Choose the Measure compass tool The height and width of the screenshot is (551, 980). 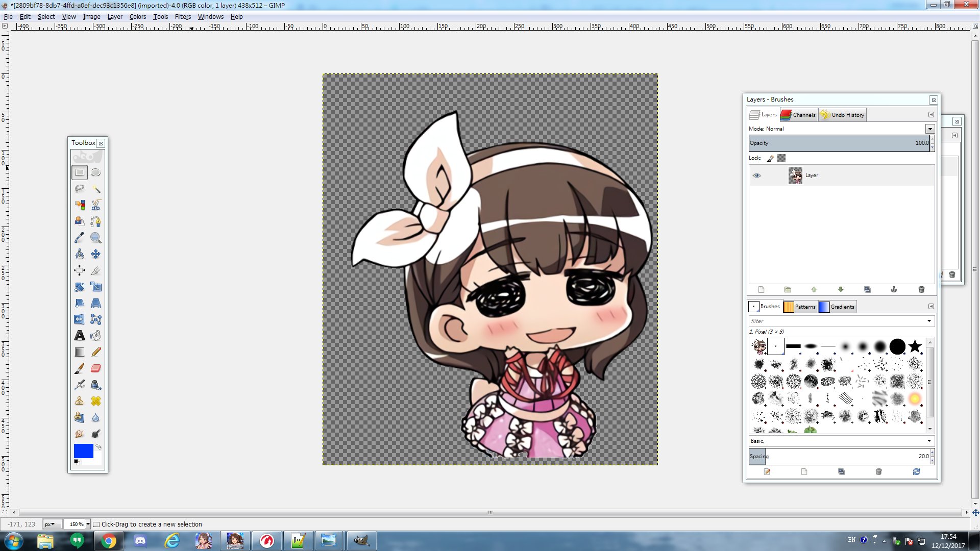[x=80, y=254]
